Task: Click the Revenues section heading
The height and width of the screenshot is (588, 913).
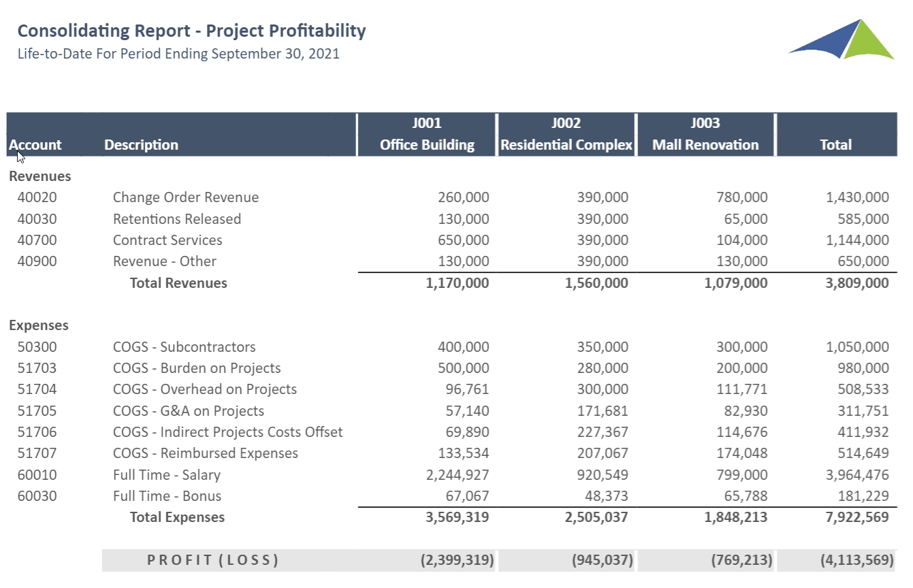Action: click(x=40, y=176)
